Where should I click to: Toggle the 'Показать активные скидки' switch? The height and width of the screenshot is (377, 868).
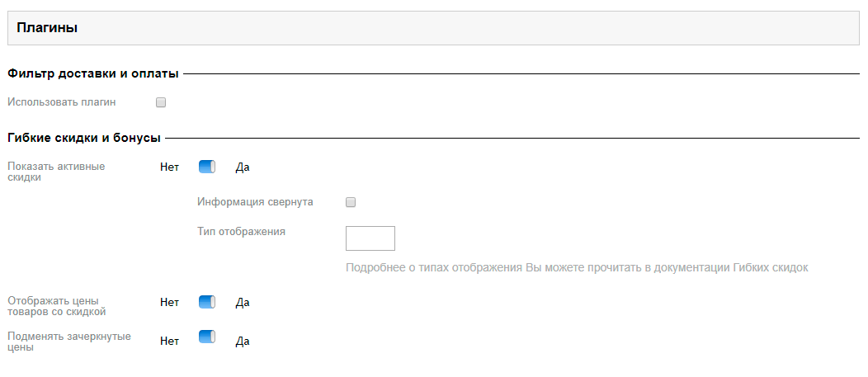(x=207, y=167)
